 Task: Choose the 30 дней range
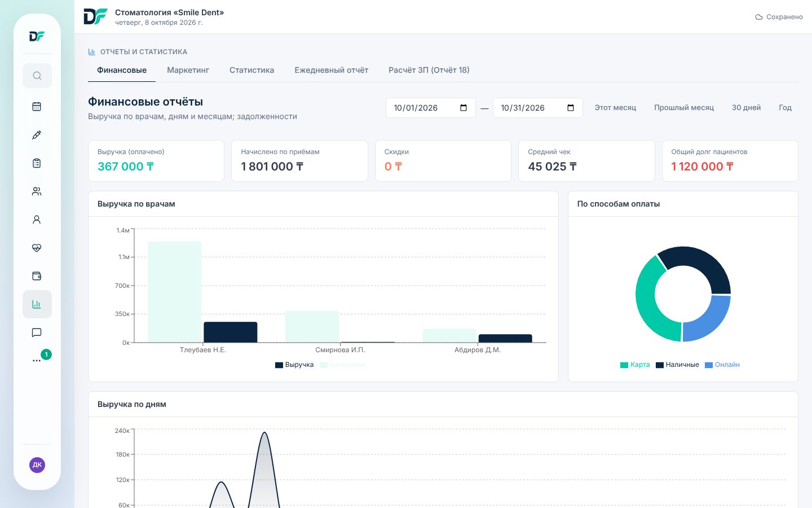coord(746,108)
